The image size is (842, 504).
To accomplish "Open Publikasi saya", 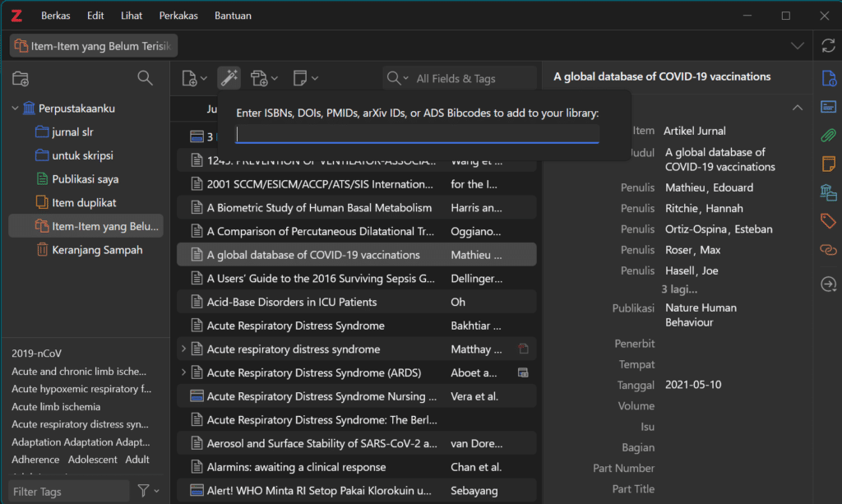I will (x=85, y=179).
